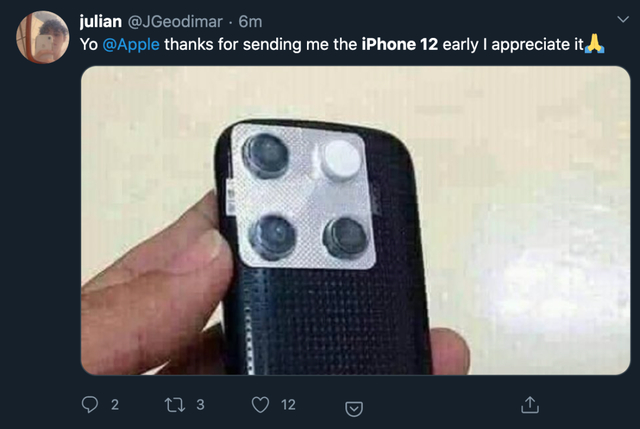Open julian's profile picture avatar
This screenshot has height=429, width=640.
(41, 37)
